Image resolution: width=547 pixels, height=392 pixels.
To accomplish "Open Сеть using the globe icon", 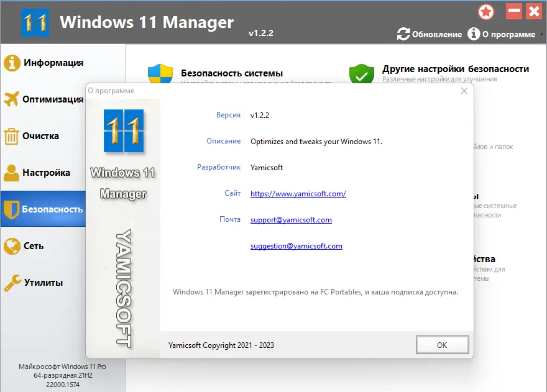I will point(12,246).
